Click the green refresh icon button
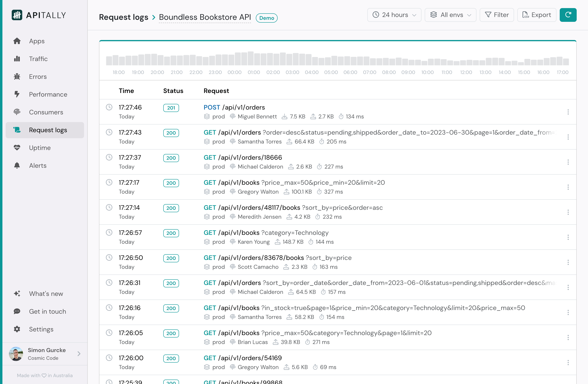Screen dimensions: 588x384 pyautogui.click(x=568, y=15)
